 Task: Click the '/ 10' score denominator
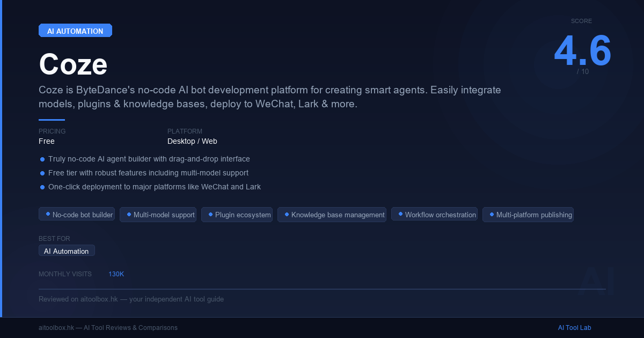pyautogui.click(x=583, y=71)
